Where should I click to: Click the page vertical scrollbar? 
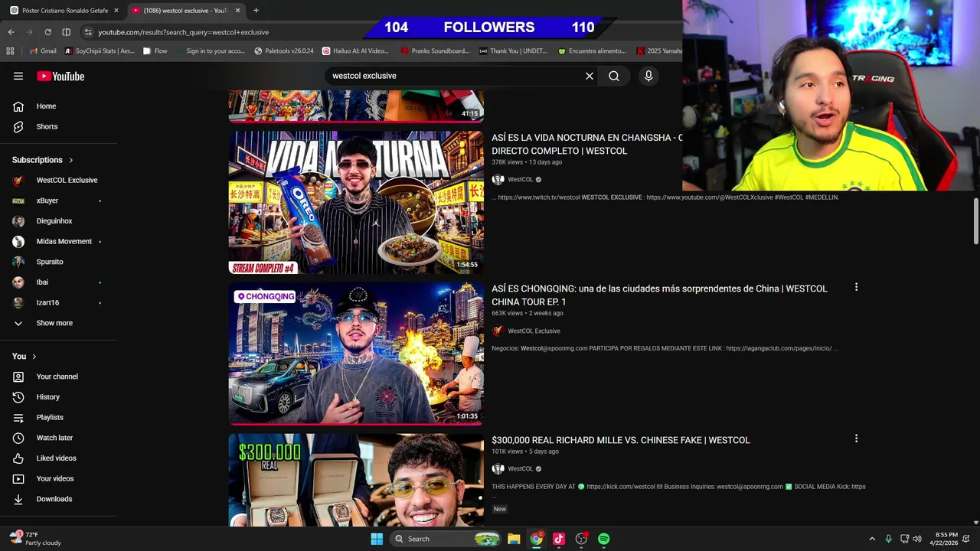(975, 222)
